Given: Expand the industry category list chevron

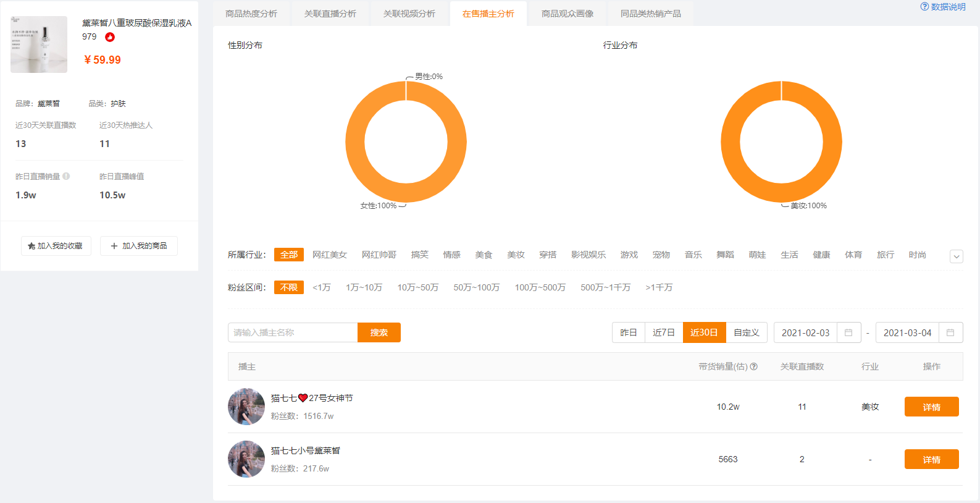Looking at the screenshot, I should coord(956,256).
